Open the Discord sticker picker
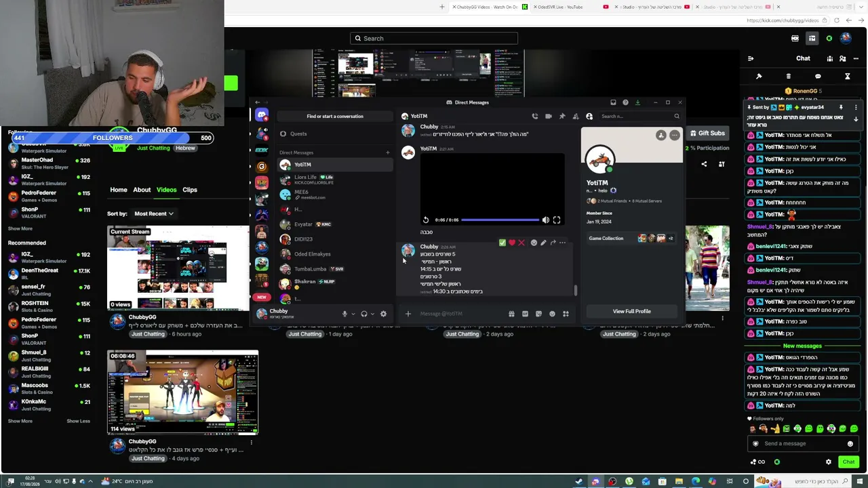Viewport: 868px width, 488px height. [x=538, y=314]
